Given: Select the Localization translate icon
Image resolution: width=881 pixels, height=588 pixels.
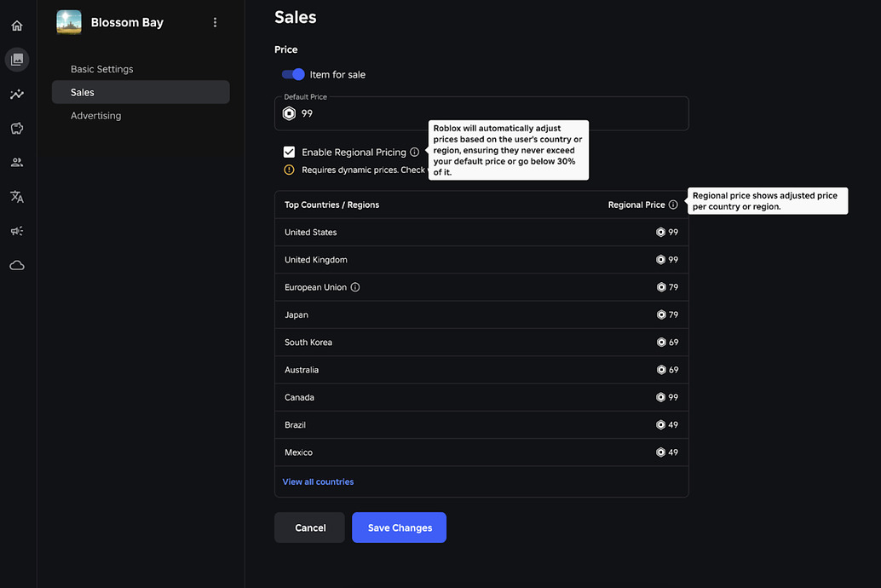Looking at the screenshot, I should (16, 196).
